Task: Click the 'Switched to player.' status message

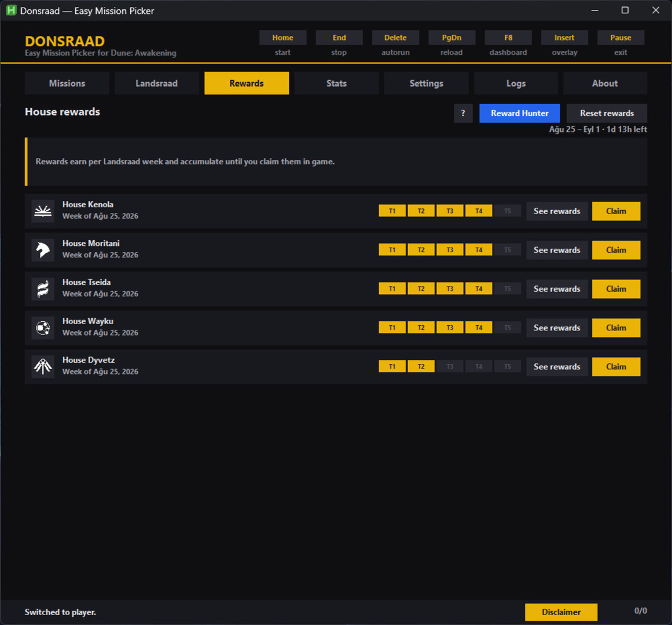Action: click(x=60, y=612)
